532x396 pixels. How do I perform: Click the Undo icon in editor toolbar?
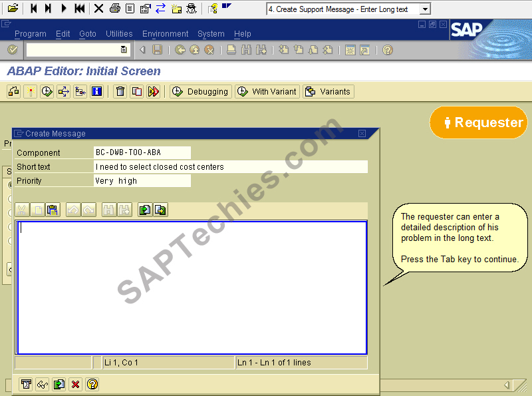click(73, 210)
